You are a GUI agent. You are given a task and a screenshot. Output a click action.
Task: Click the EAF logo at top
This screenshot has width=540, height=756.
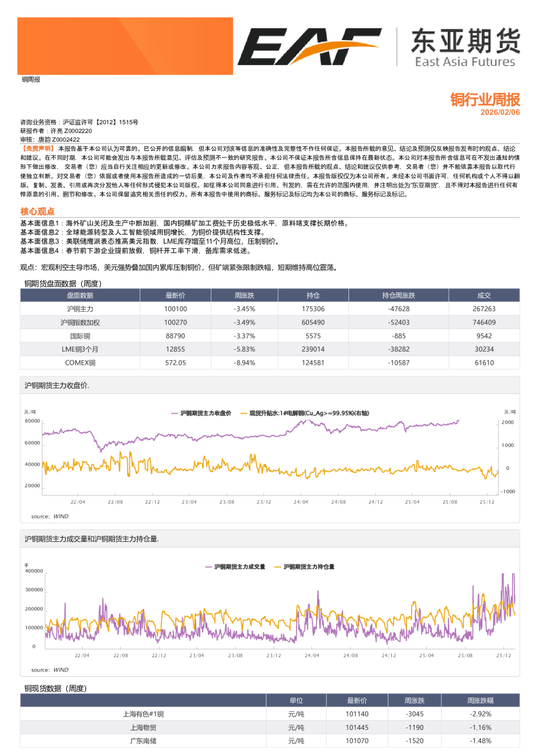(309, 46)
